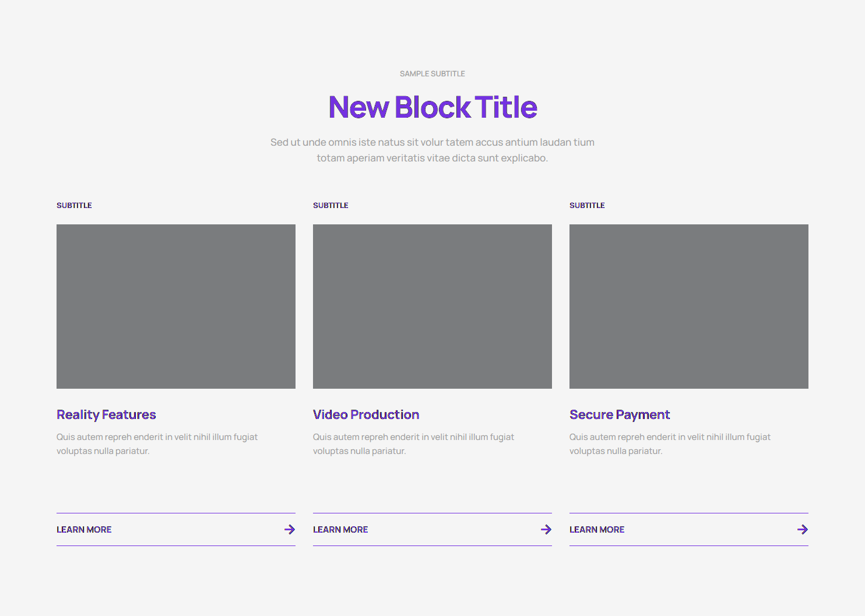
Task: Click the Sample Subtitle text at top
Action: point(432,74)
